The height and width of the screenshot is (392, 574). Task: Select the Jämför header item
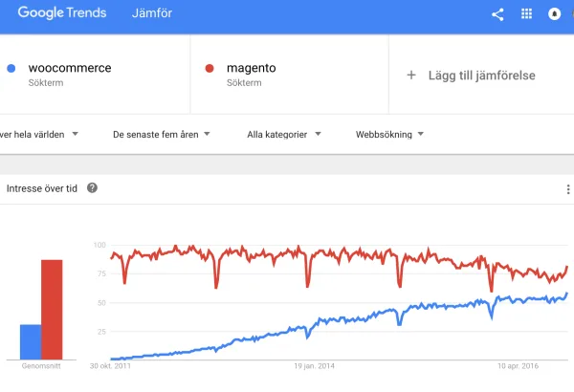[x=152, y=13]
